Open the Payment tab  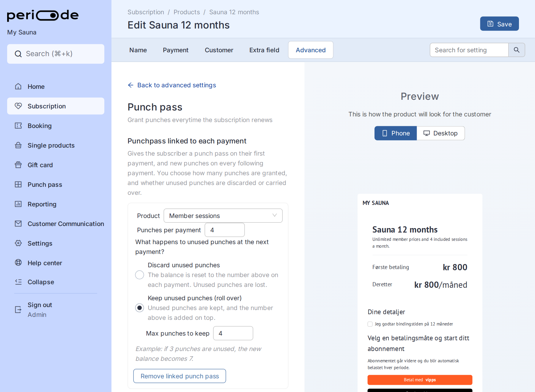pos(175,50)
